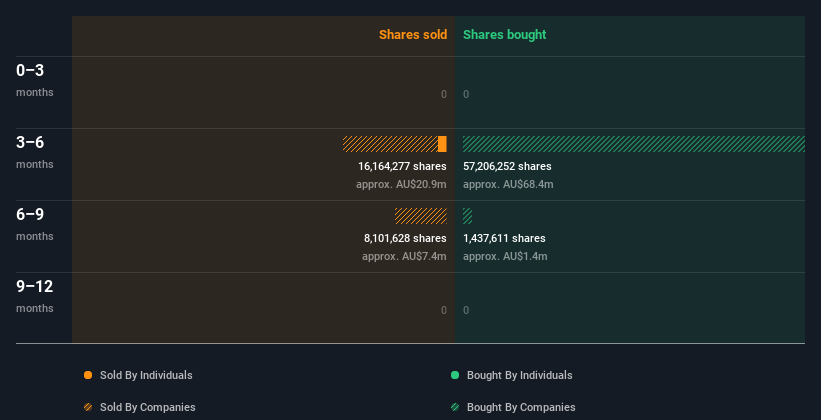Click the 6–9 months row label
Image resolution: width=821 pixels, height=420 pixels.
(x=35, y=224)
